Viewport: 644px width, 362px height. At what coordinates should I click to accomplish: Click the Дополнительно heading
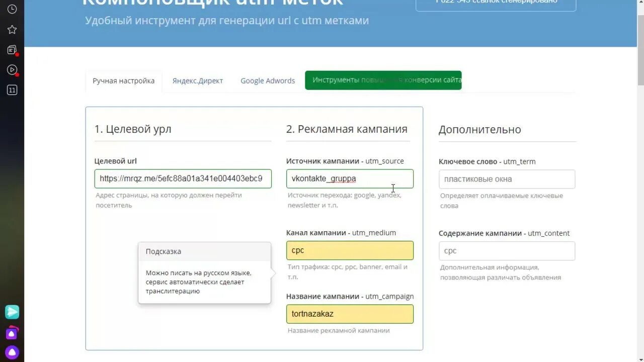(x=480, y=130)
